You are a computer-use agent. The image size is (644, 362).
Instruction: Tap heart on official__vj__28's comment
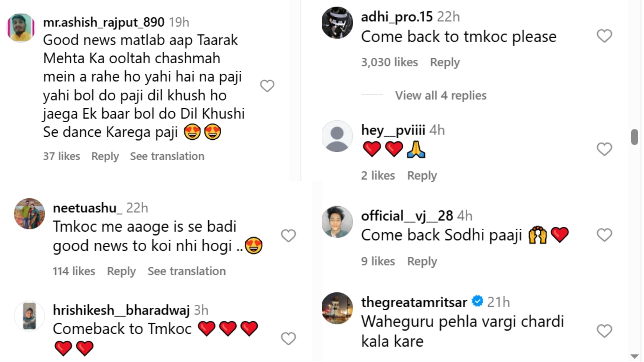[604, 235]
